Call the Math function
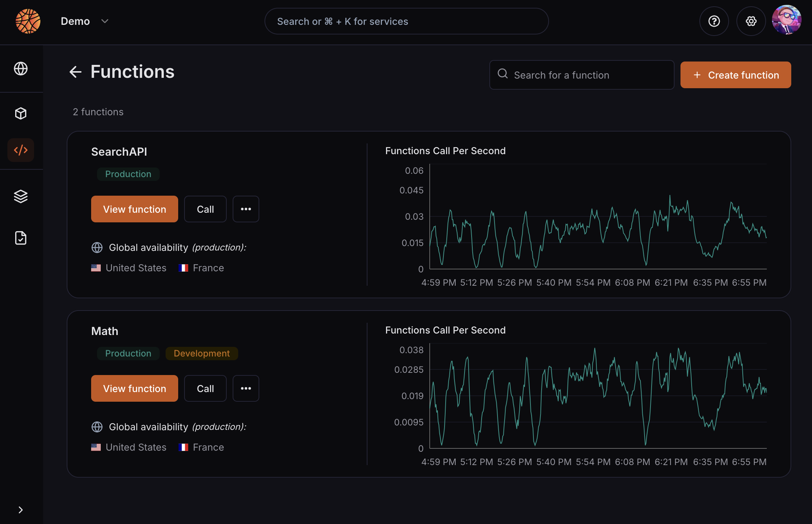Image resolution: width=812 pixels, height=524 pixels. 205,388
